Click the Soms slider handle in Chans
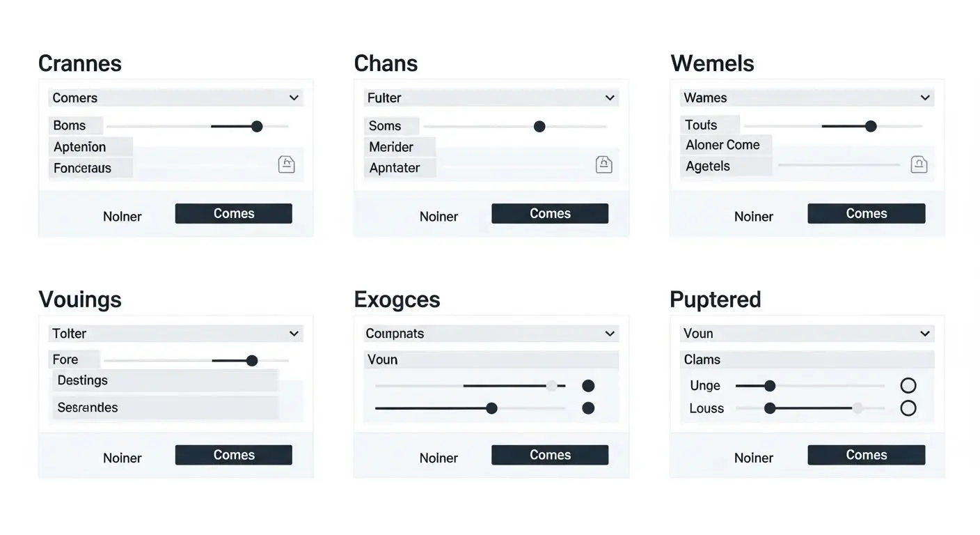980x535 pixels. coord(539,126)
